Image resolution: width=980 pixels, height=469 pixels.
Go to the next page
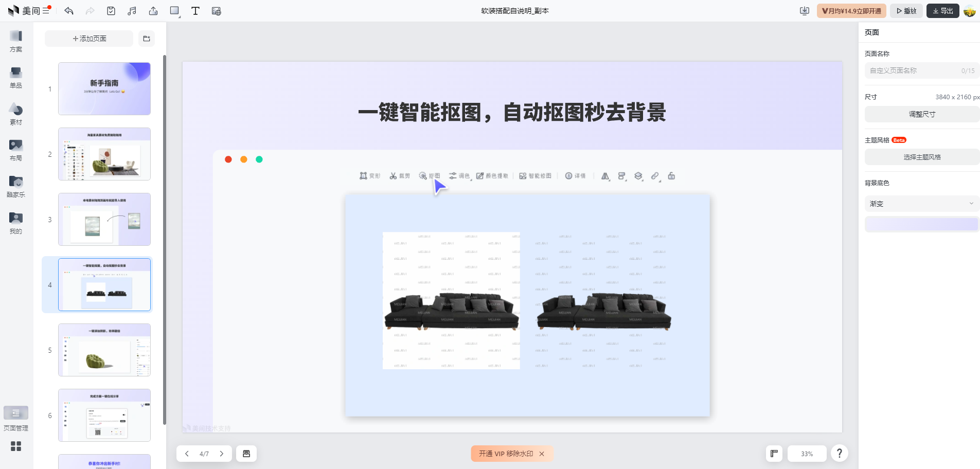point(222,454)
